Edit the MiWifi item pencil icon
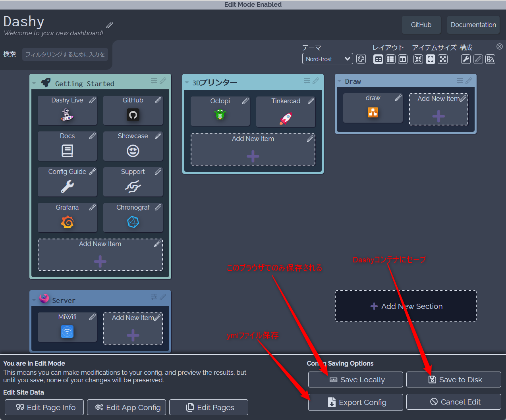506x420 pixels. tap(93, 317)
